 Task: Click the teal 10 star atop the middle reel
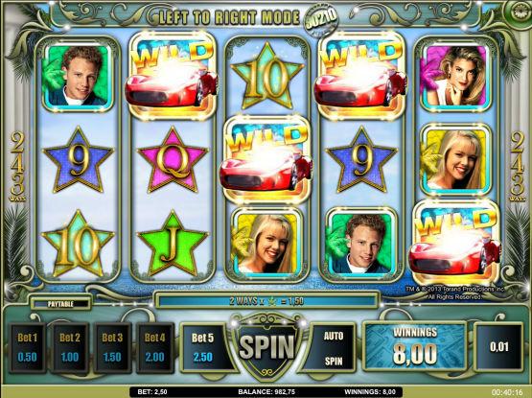267,76
